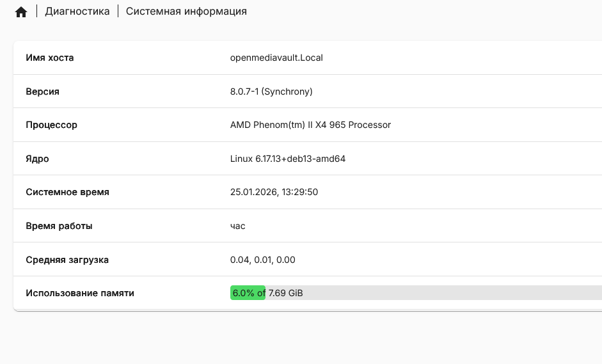Select the uptime value час
The height and width of the screenshot is (364, 602).
click(x=238, y=226)
